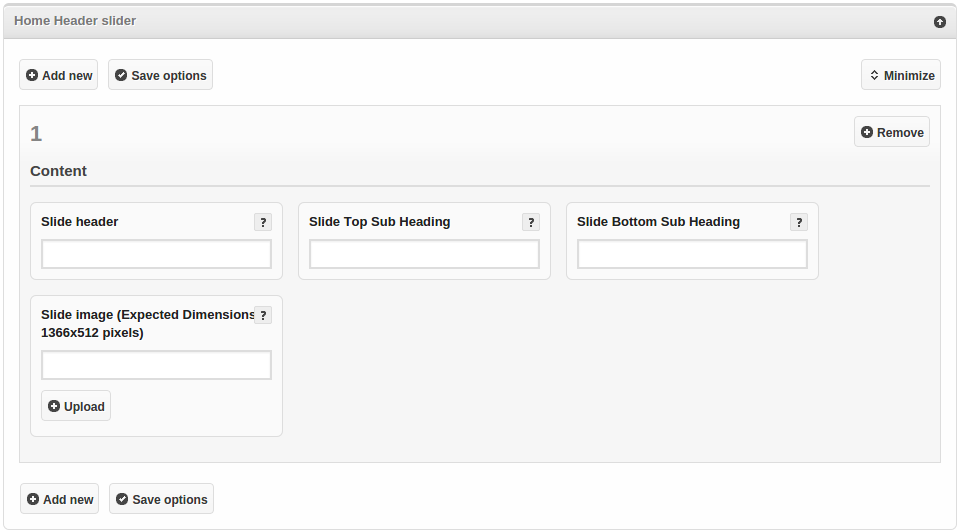Click the Home Header slider title bar
The height and width of the screenshot is (531, 960).
[x=400, y=21]
